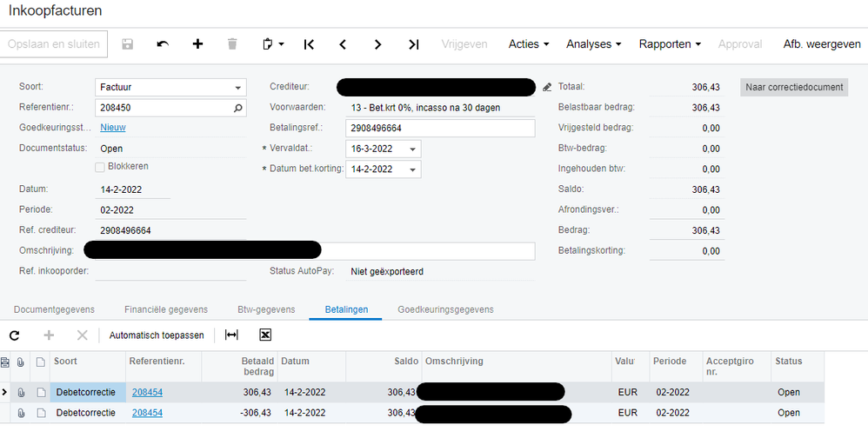The height and width of the screenshot is (438, 868).
Task: Open the Rapporten menu
Action: point(670,44)
